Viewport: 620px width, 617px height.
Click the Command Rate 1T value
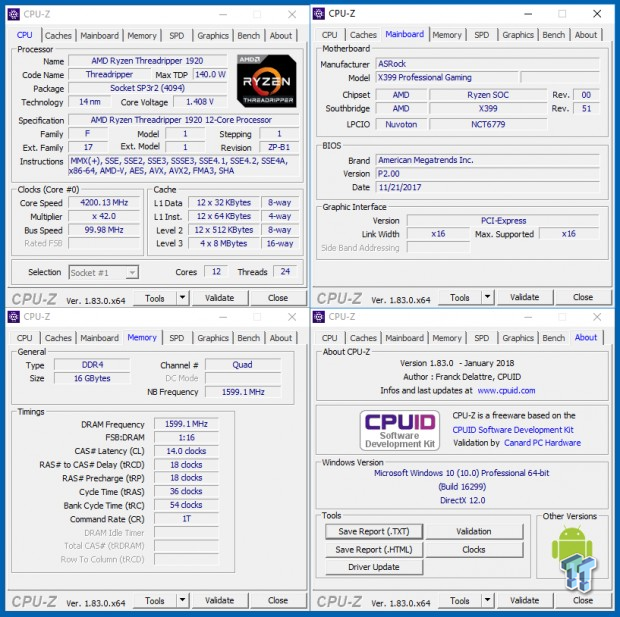tap(186, 519)
